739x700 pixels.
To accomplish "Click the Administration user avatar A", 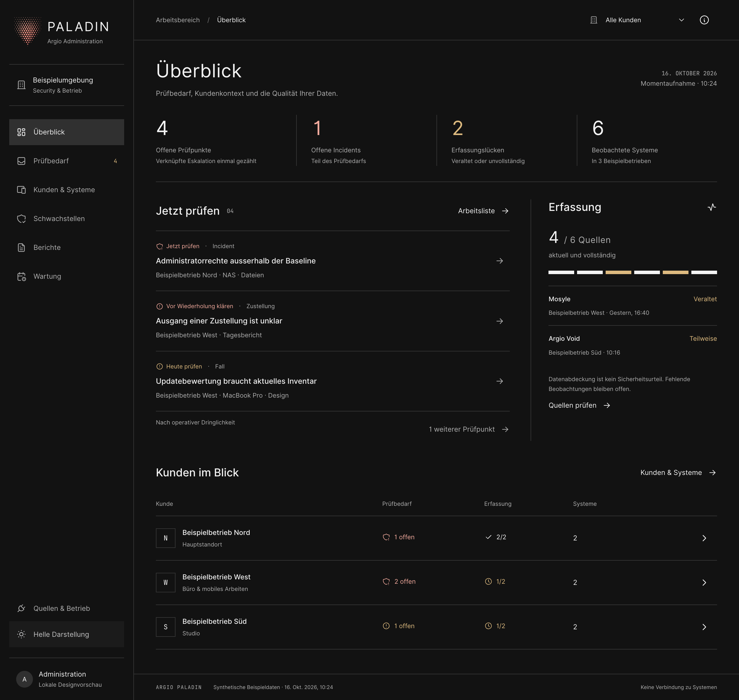I will pos(25,679).
